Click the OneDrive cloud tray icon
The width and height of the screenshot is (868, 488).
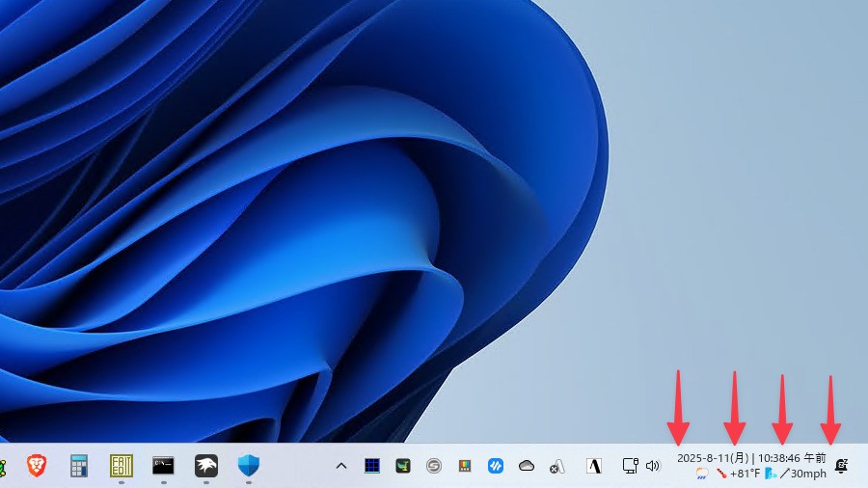pos(527,466)
